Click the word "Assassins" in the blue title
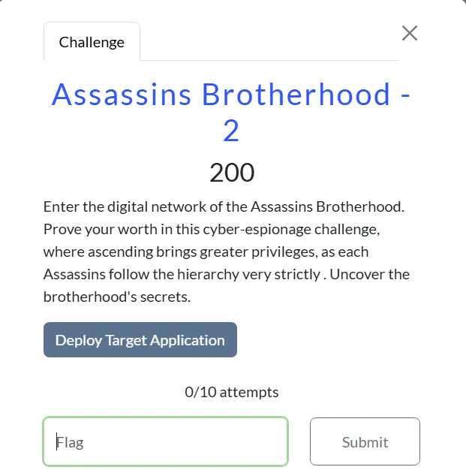 122,95
